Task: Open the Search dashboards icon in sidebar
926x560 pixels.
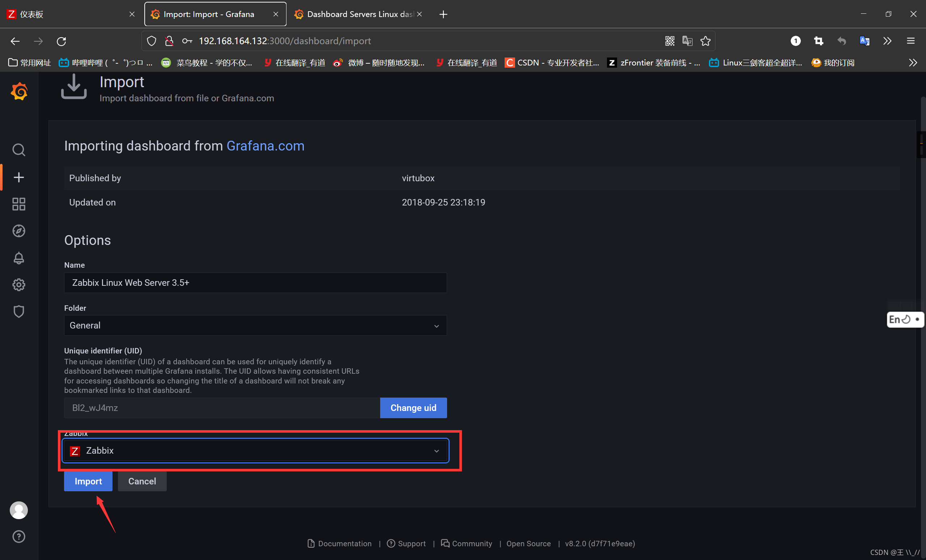Action: pyautogui.click(x=19, y=150)
